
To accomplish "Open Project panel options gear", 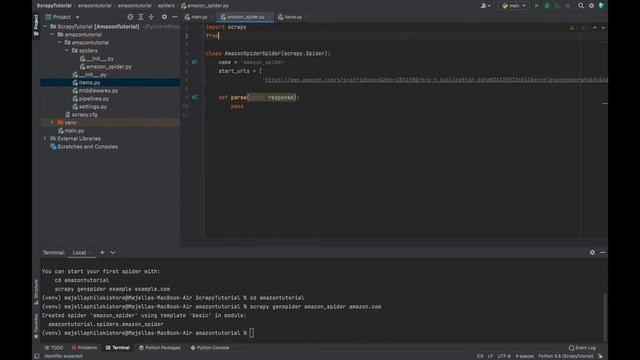I will tap(164, 17).
